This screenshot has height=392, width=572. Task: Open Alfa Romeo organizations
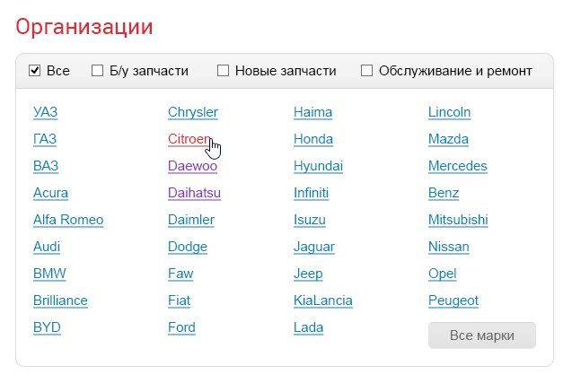[68, 220]
